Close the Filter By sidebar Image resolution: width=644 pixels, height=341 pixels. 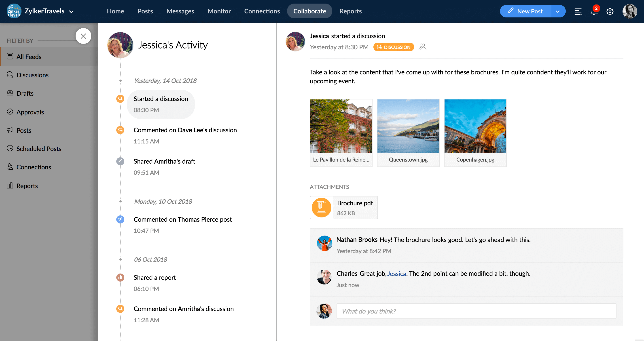[x=83, y=36]
